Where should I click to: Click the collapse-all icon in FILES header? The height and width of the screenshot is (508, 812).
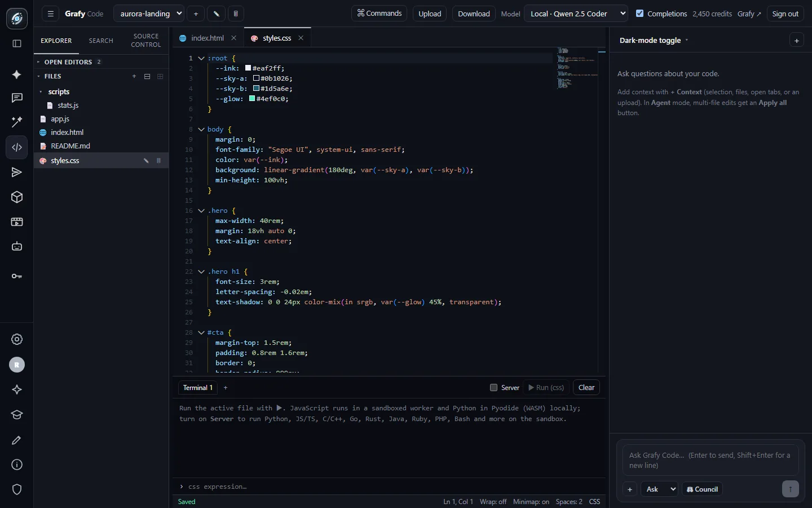160,76
